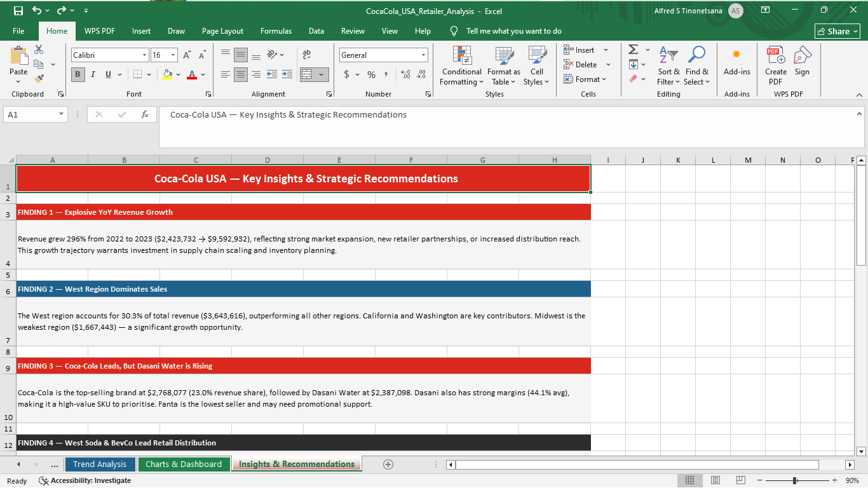Expand the Name Box dropdown arrow
The height and width of the screenshot is (488, 868).
pyautogui.click(x=62, y=114)
